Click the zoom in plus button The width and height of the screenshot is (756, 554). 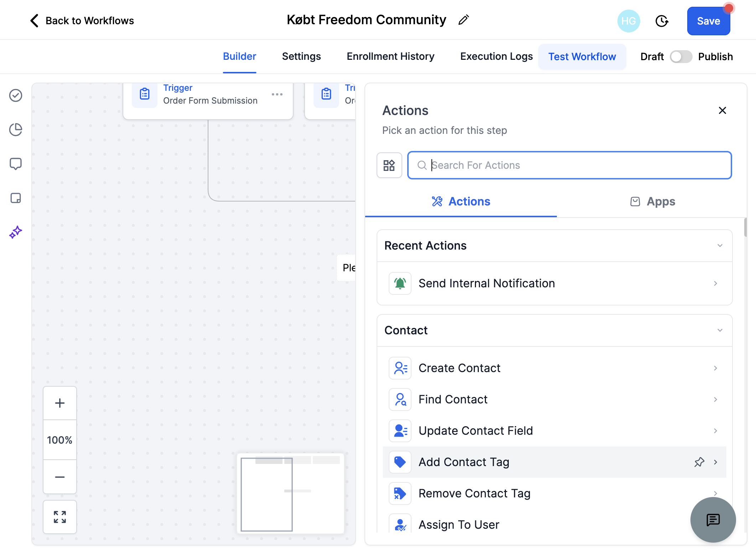(x=60, y=403)
